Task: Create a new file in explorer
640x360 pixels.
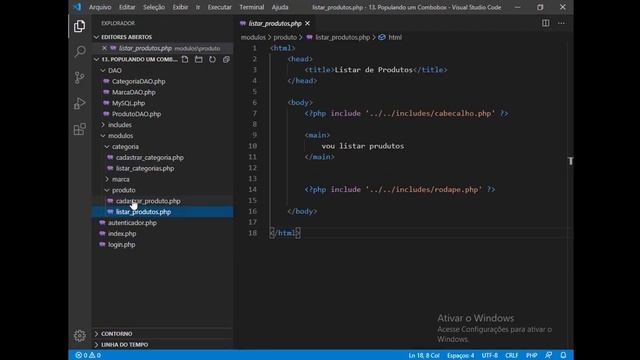Action: pos(185,60)
